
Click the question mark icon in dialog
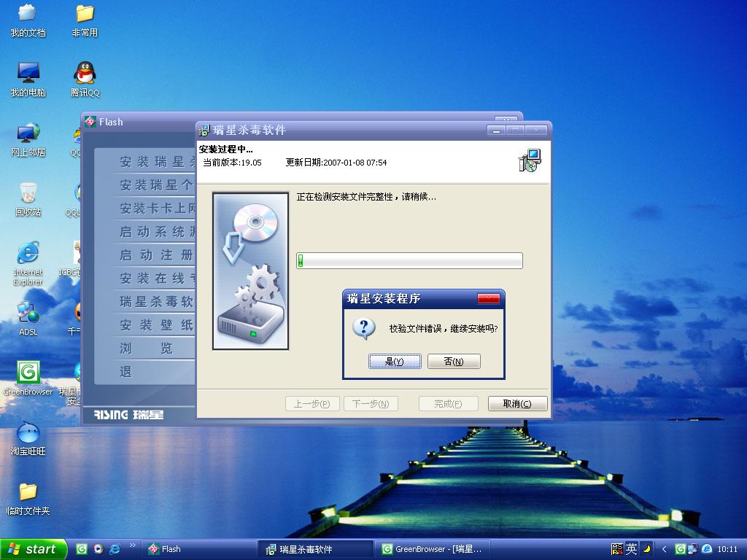tap(364, 328)
